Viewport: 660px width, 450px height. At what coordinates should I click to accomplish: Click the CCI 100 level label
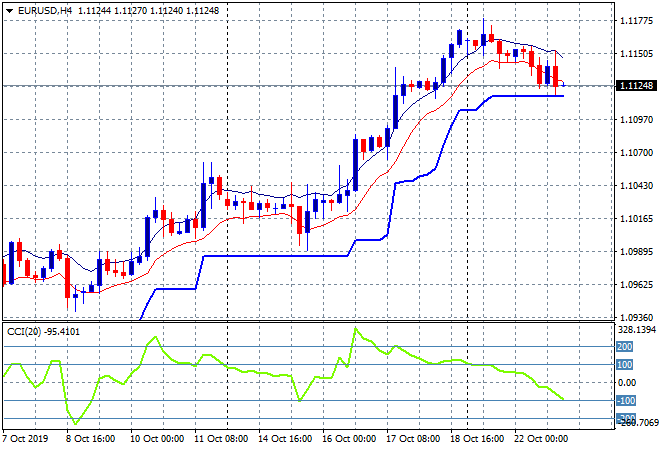click(x=625, y=365)
